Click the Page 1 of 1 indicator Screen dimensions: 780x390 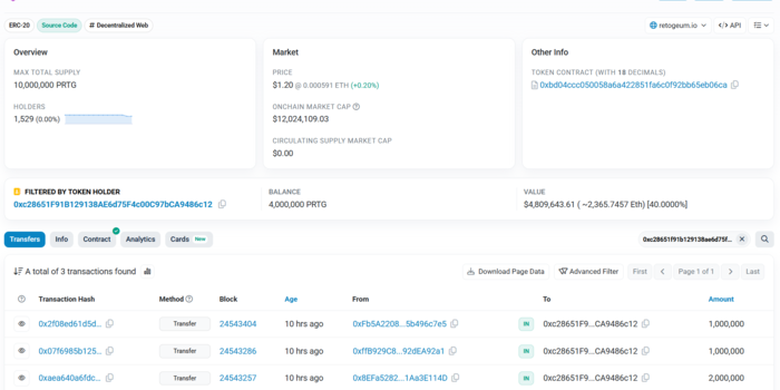tap(696, 272)
